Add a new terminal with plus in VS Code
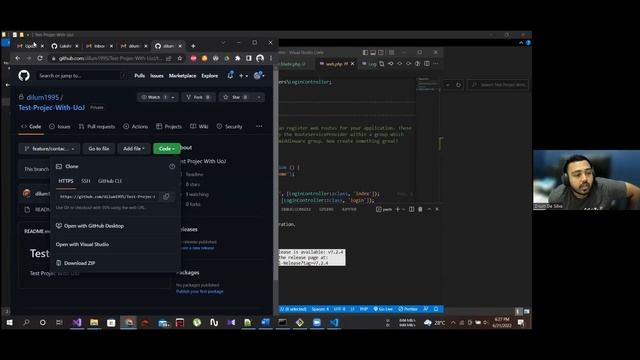The image size is (640, 360). 398,209
